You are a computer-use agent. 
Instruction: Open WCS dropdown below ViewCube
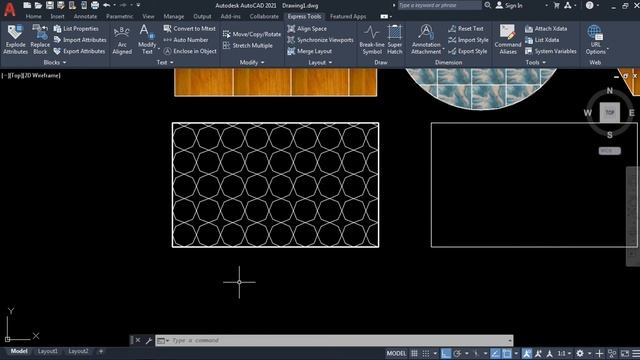610,151
